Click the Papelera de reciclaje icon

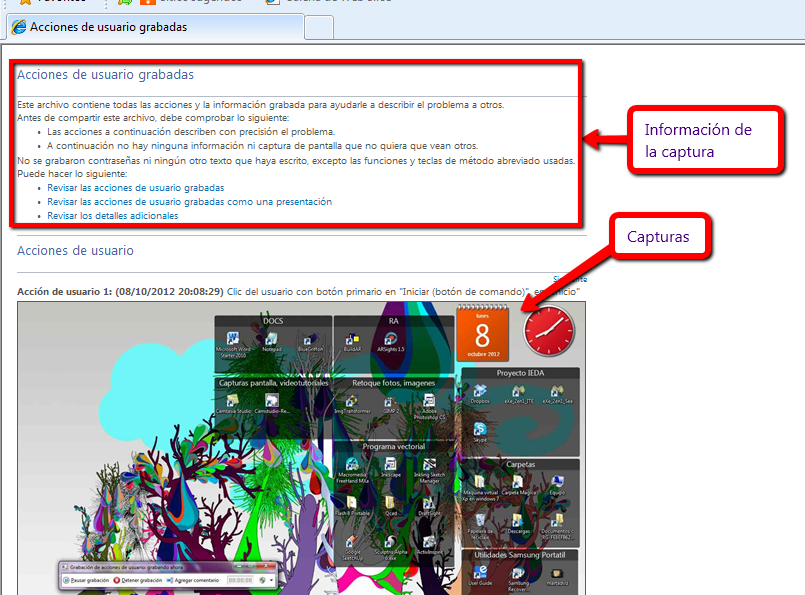pyautogui.click(x=480, y=521)
